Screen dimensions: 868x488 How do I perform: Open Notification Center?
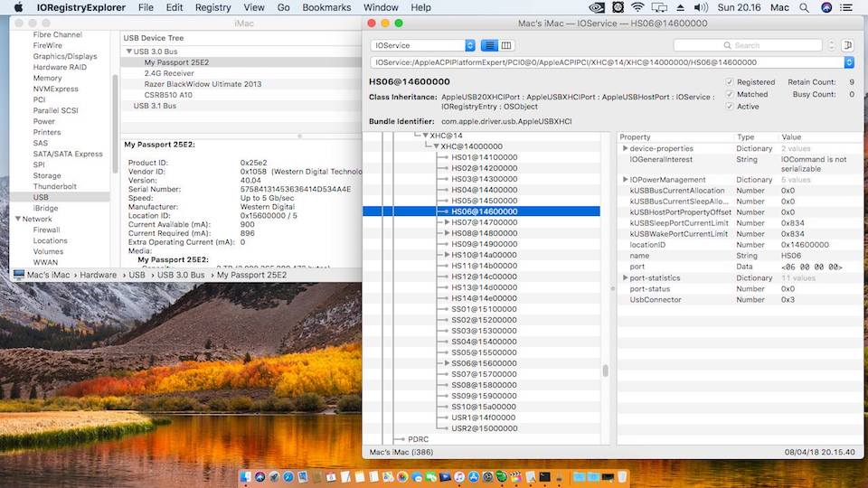pos(846,7)
